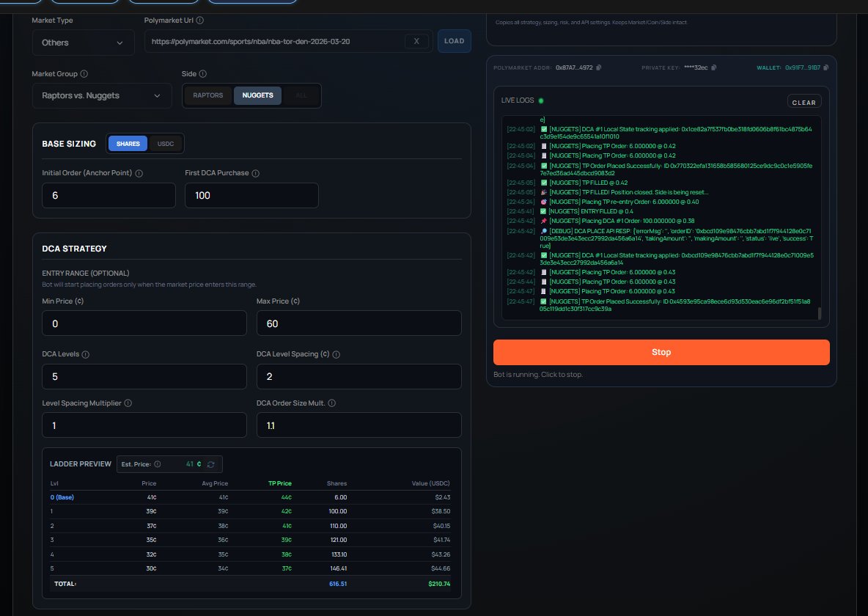Image resolution: width=868 pixels, height=616 pixels.
Task: Click info icon next to Polymarket Url
Action: 200,21
